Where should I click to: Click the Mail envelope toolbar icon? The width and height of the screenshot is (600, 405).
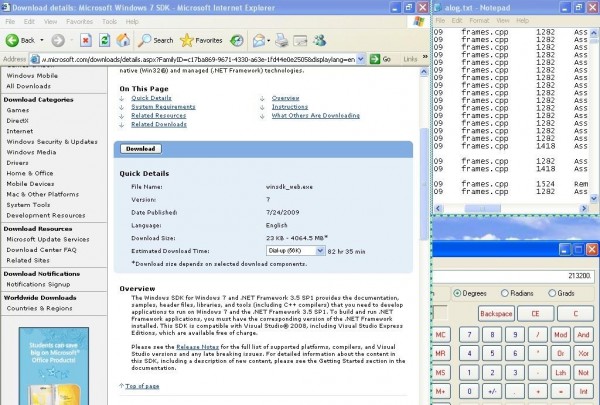click(x=259, y=40)
